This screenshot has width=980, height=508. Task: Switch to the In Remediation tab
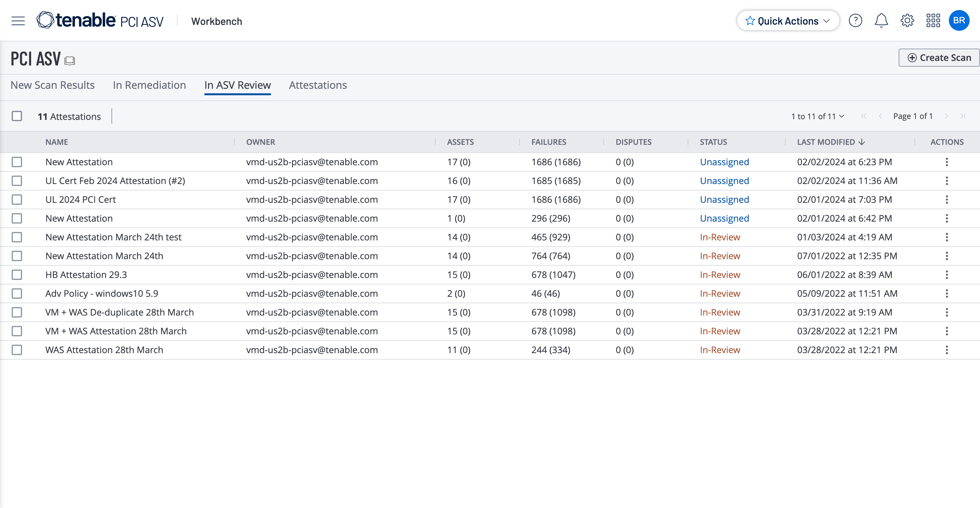coord(149,85)
